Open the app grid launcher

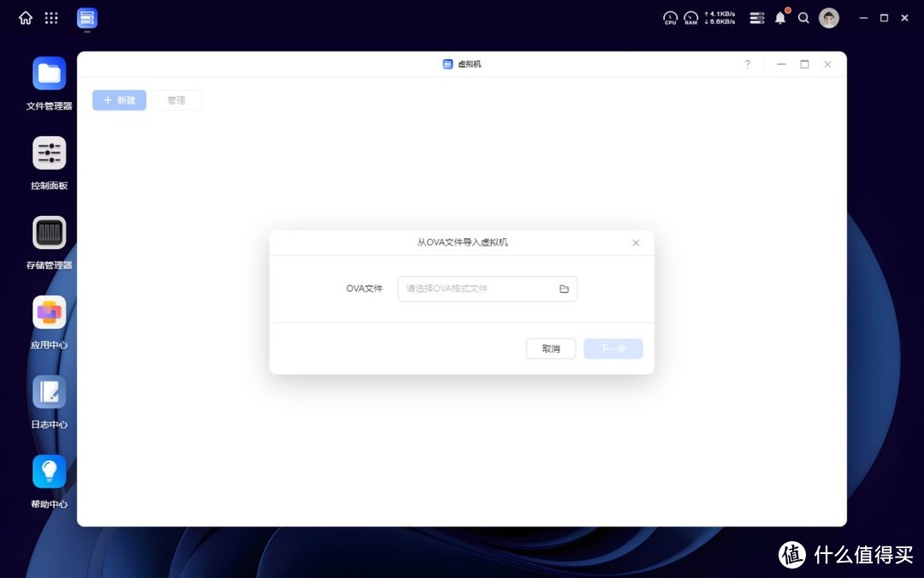(50, 17)
